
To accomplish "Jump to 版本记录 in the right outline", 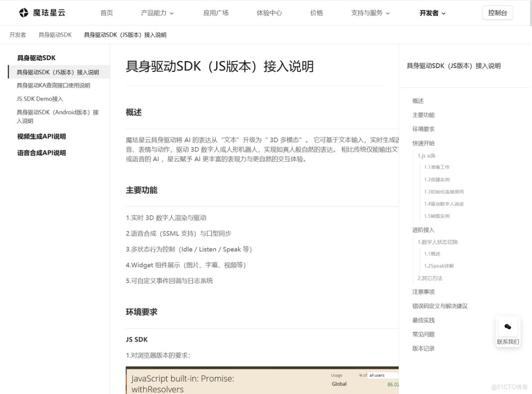I will 423,348.
